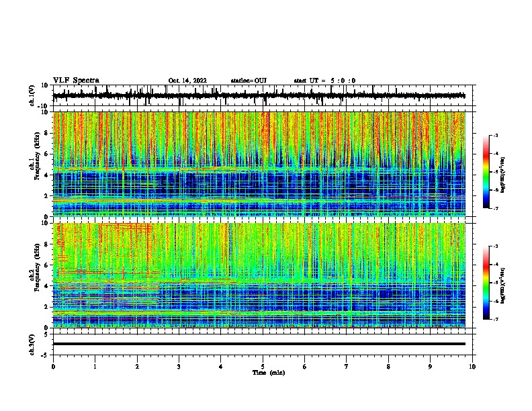Click the ch.1 spectrogram color scale bar
Viewport: 532px width, 411px height.
point(486,172)
